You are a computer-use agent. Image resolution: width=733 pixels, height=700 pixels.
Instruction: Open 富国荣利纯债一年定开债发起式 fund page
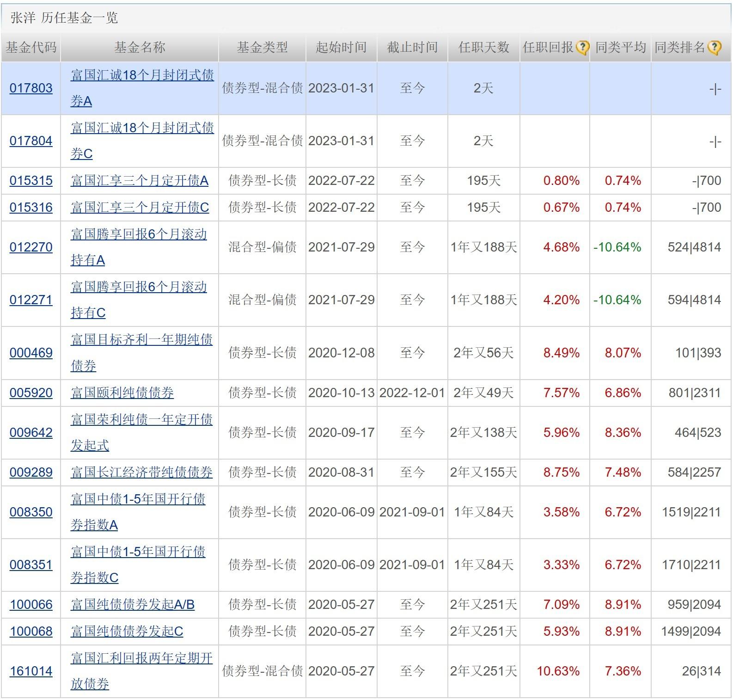click(x=141, y=433)
